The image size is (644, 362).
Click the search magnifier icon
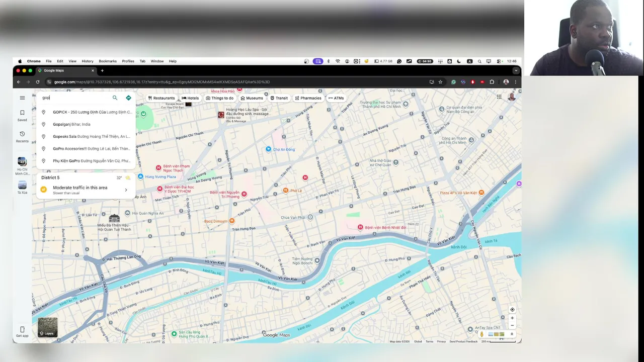click(115, 98)
